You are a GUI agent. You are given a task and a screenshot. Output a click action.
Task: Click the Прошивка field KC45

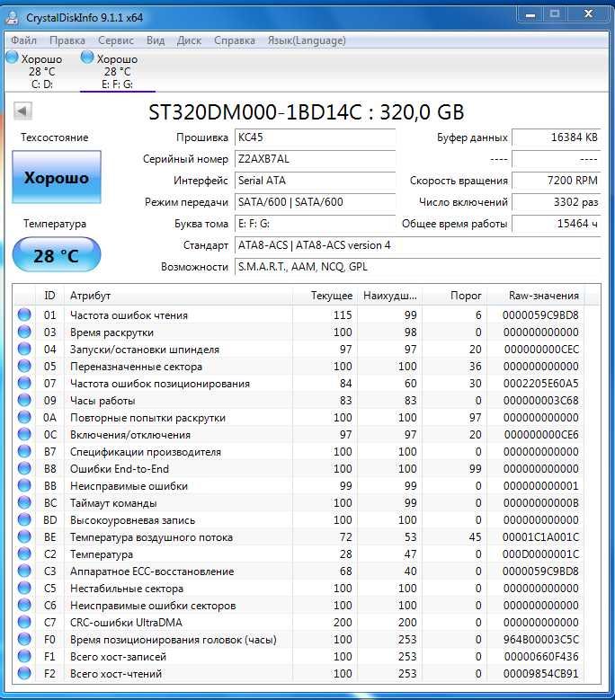tap(316, 137)
